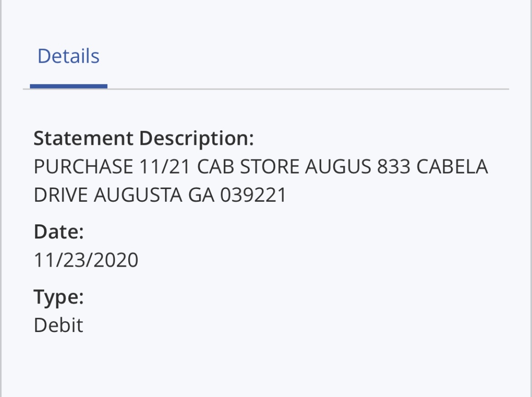
Task: Select the word STORE in description
Action: (x=269, y=167)
